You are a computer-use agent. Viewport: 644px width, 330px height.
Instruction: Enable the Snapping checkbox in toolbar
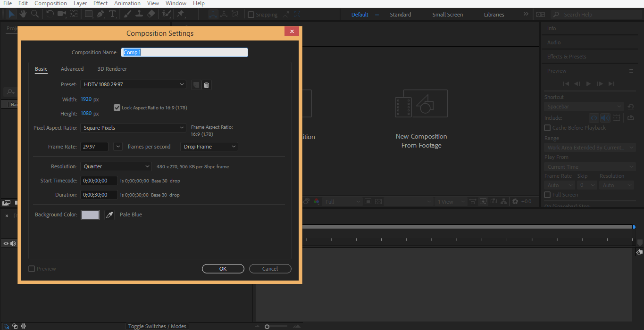click(251, 15)
